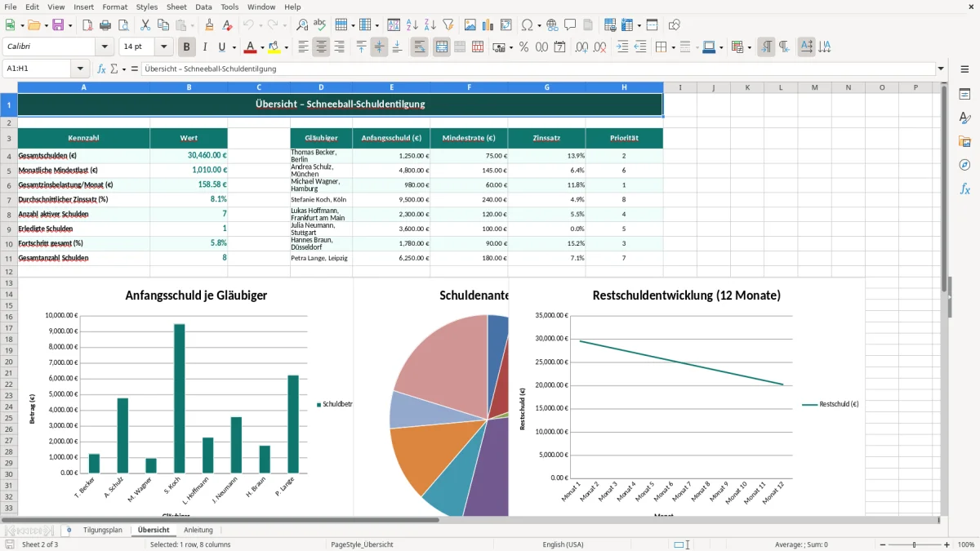
Task: Click the Clear direct formatting icon
Action: (x=226, y=25)
